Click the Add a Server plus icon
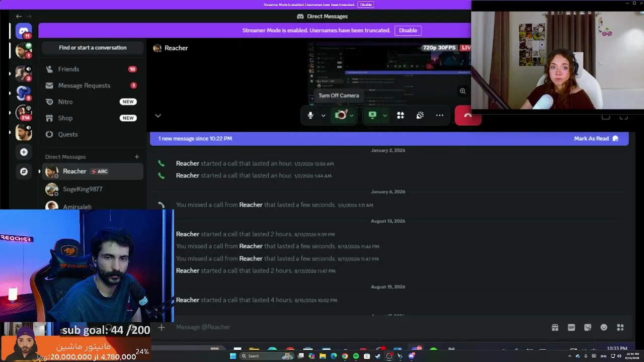The image size is (644, 362). click(24, 152)
